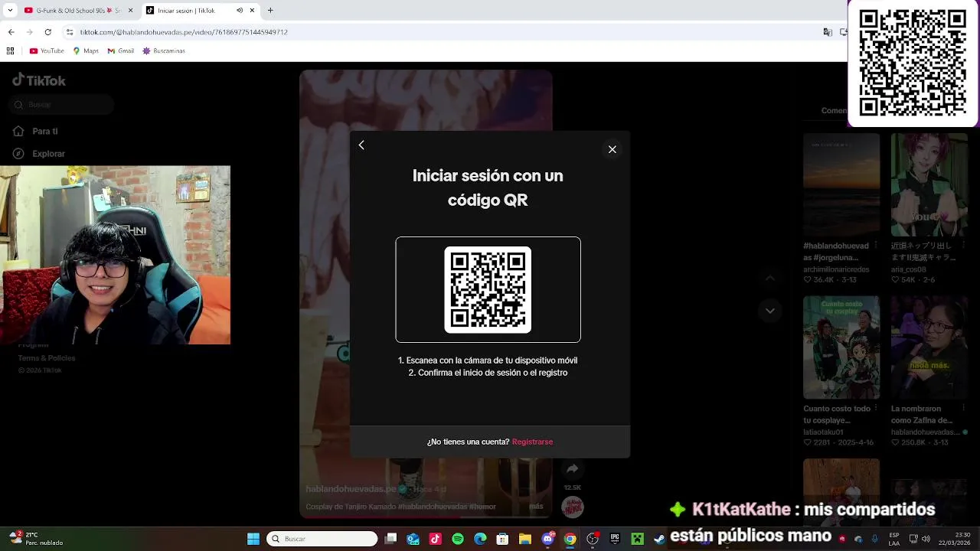The height and width of the screenshot is (551, 980).
Task: Open the tab search dropdown
Action: [9, 11]
